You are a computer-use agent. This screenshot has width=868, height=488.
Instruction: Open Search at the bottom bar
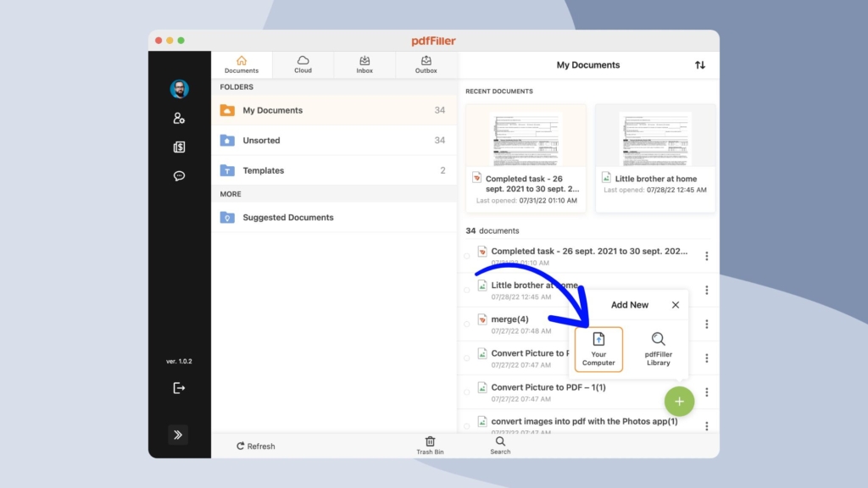[500, 446]
